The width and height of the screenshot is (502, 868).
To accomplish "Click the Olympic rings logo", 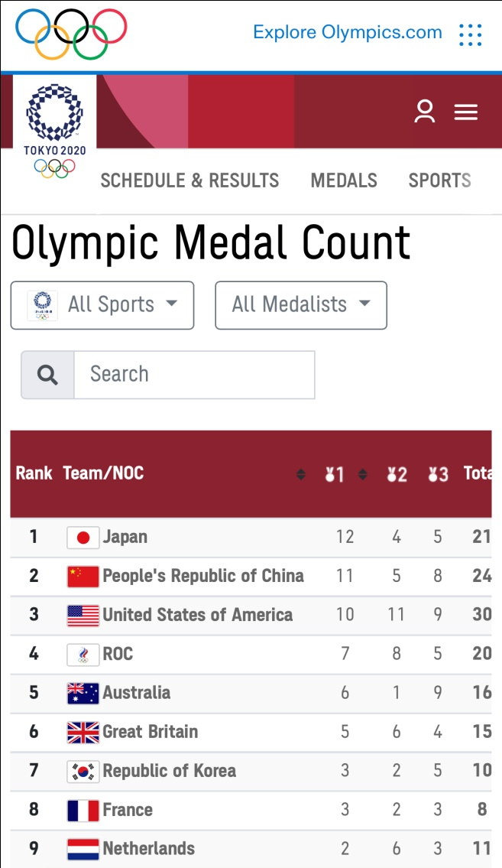I will click(71, 34).
